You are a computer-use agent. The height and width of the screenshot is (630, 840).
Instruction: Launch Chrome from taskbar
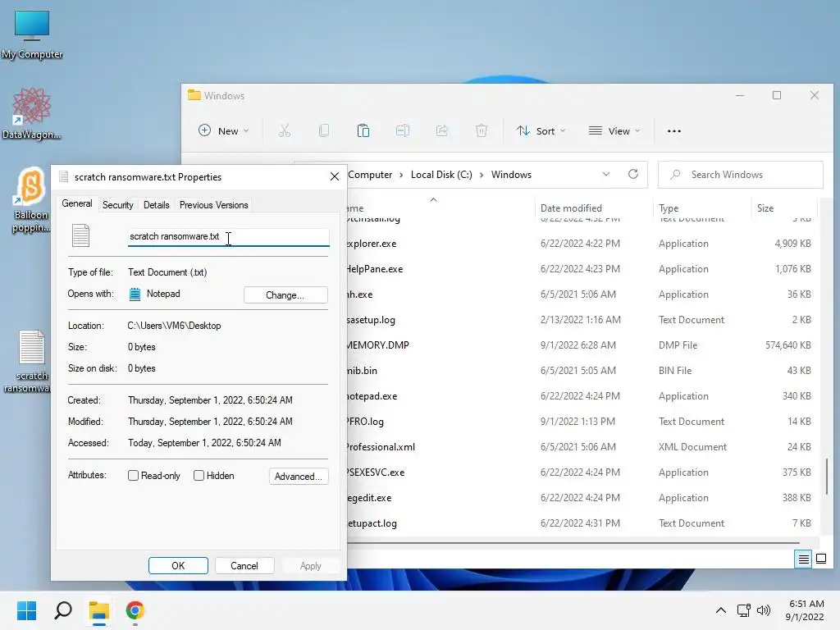(135, 610)
